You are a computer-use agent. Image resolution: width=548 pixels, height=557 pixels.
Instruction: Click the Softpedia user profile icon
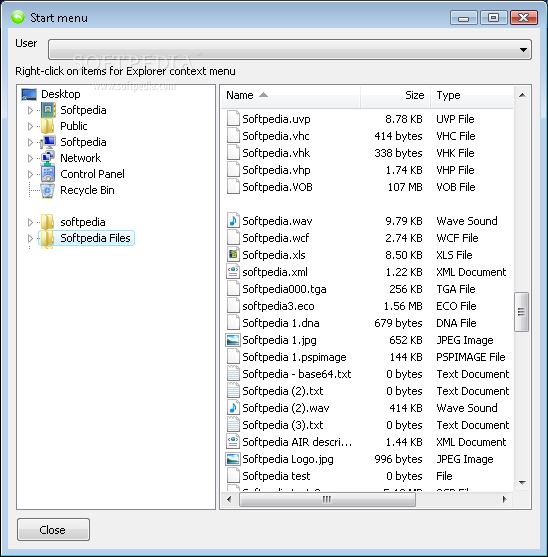pos(48,110)
